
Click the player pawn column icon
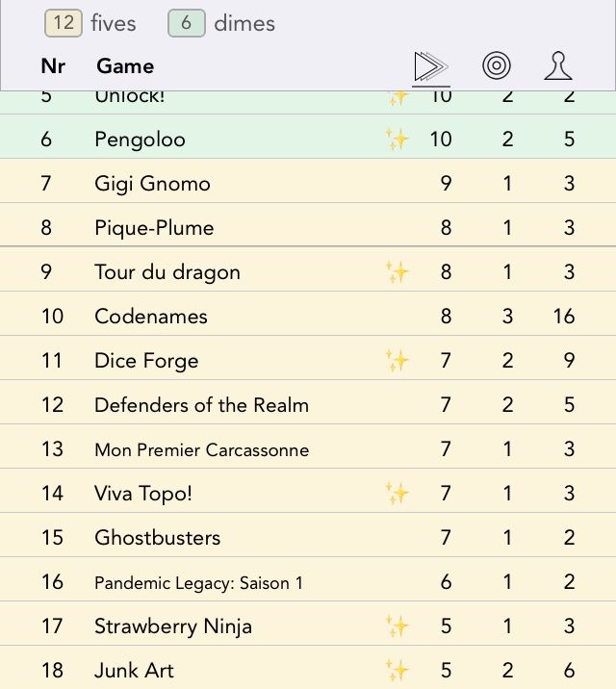coord(558,66)
